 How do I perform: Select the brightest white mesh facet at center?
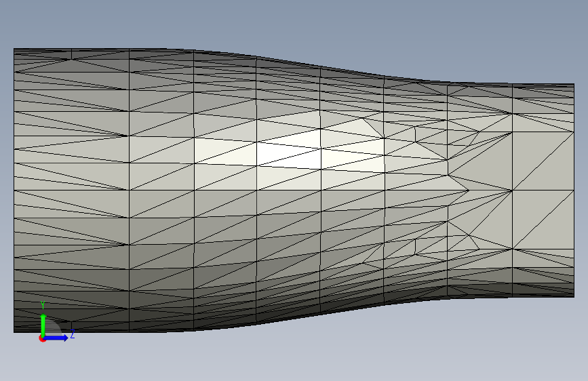coord(289,157)
